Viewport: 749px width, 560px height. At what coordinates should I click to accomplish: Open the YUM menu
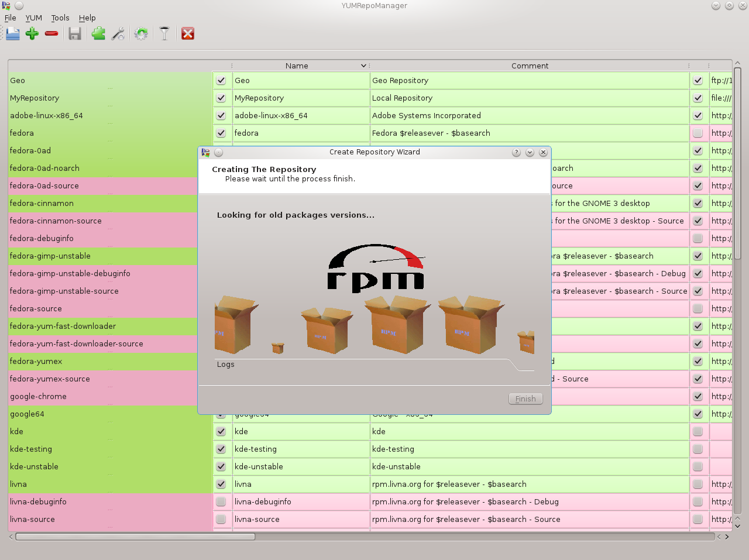point(33,18)
